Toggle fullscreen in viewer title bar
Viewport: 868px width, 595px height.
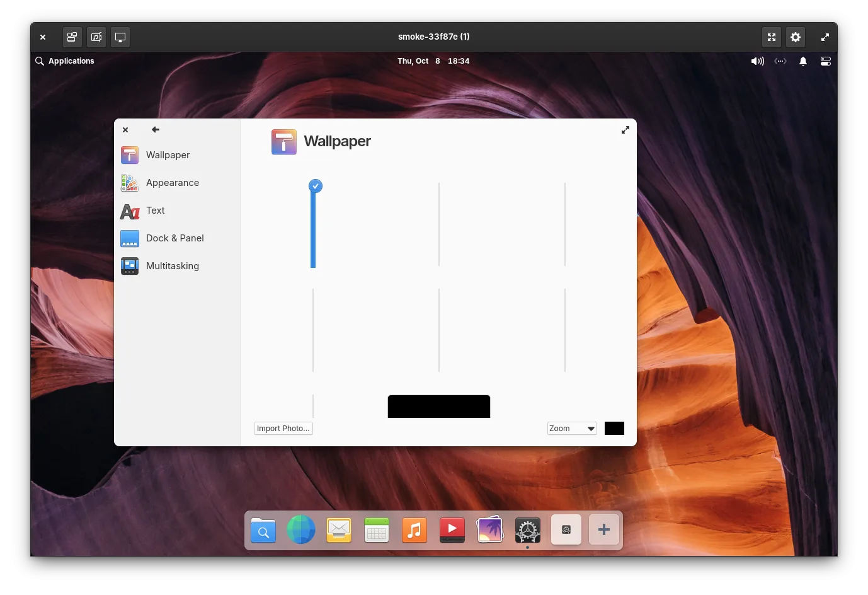point(772,37)
